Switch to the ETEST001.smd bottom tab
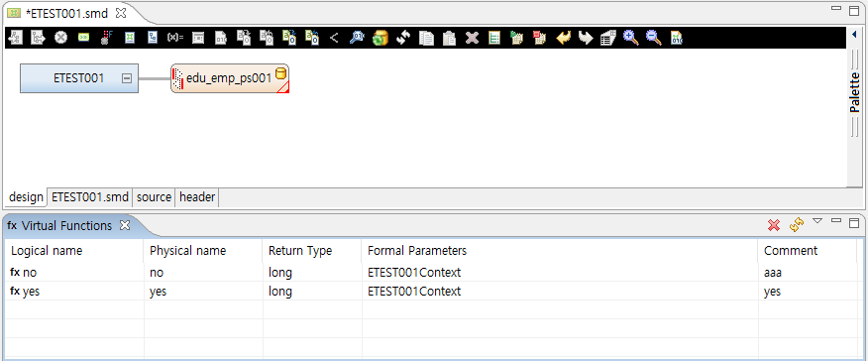 coord(90,197)
